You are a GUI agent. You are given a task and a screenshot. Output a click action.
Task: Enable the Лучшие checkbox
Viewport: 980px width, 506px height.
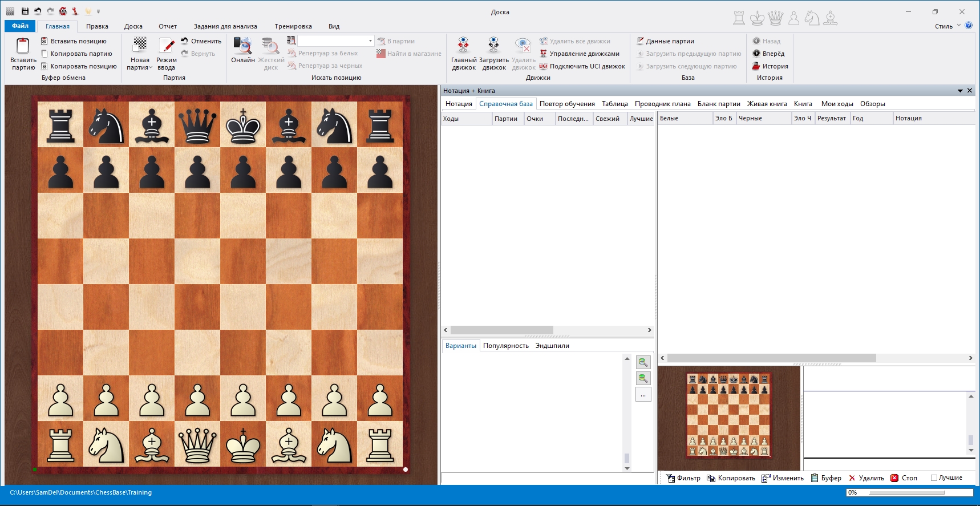click(934, 478)
